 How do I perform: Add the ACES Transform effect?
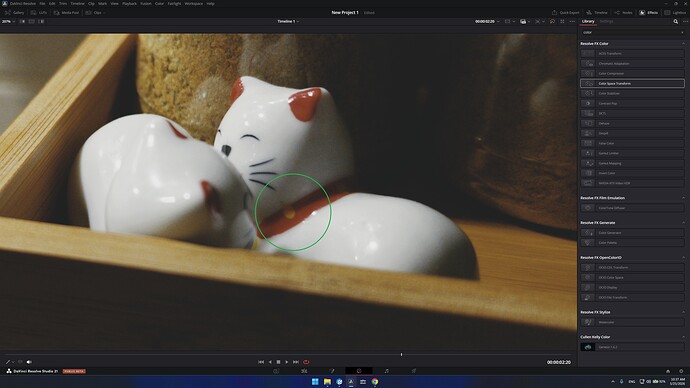[632, 54]
